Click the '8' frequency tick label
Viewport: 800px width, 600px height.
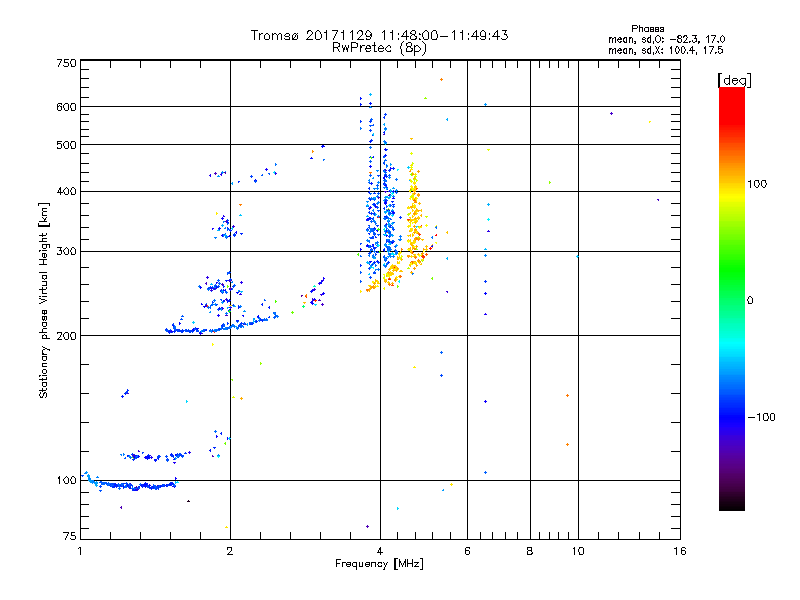pos(530,551)
